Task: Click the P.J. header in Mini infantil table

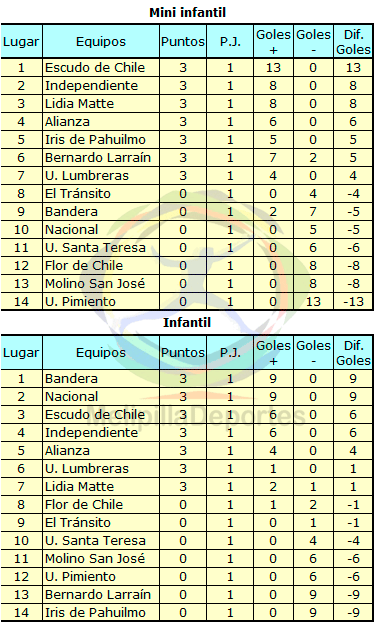Action: pyautogui.click(x=230, y=42)
